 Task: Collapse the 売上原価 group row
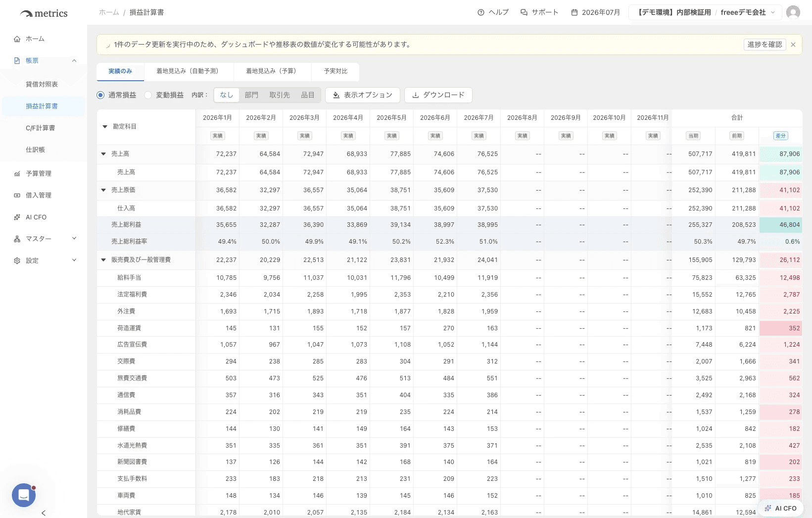[103, 190]
